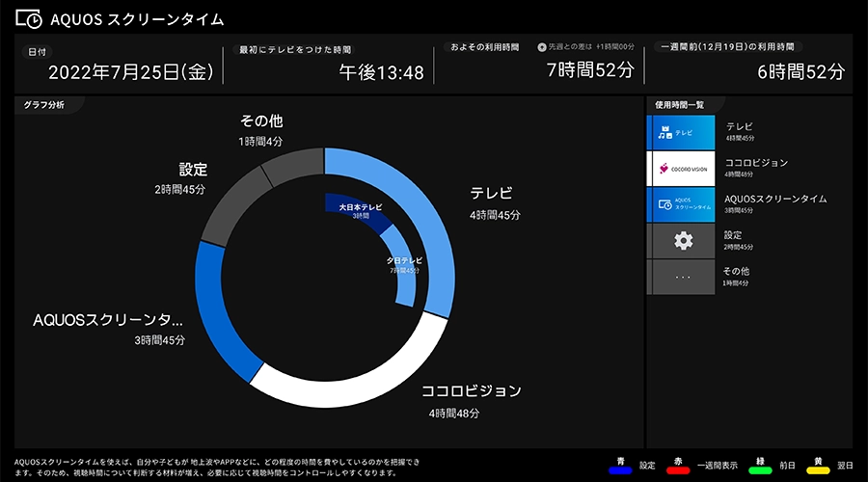Click the 6時間52分 last-week value
Image resolution: width=868 pixels, height=482 pixels.
click(801, 71)
